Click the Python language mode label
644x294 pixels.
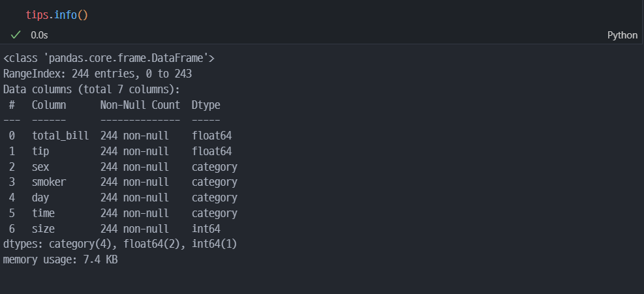(622, 35)
